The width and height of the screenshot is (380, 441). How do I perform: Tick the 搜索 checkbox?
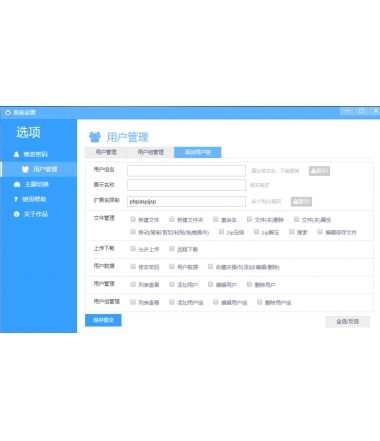coord(292,232)
